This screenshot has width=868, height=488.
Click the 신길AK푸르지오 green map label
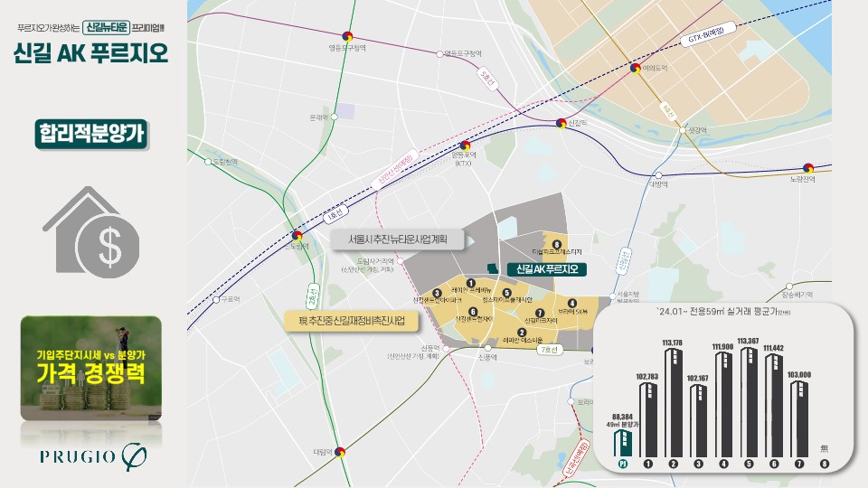tap(547, 269)
